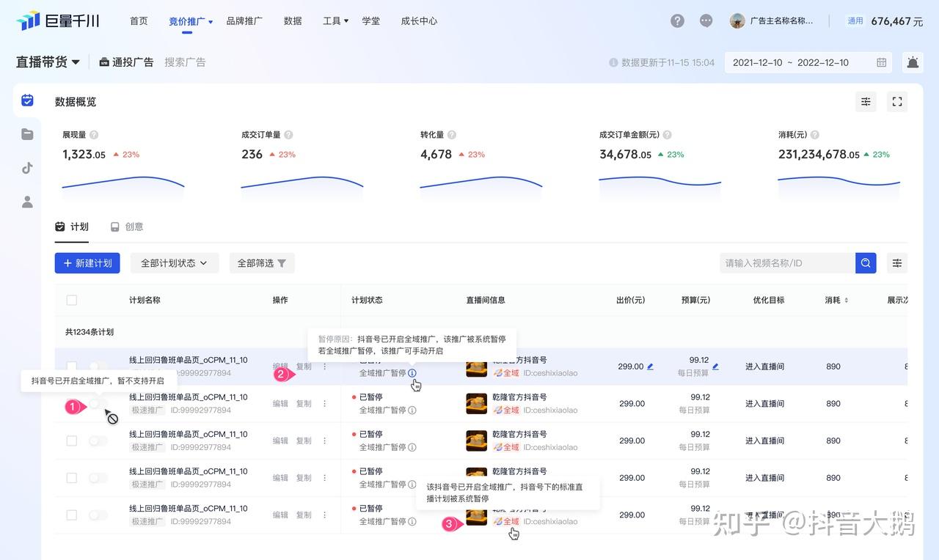Open the 2021-12-10 ~ 2022-12-10 date picker
The height and width of the screenshot is (560, 939).
808,62
